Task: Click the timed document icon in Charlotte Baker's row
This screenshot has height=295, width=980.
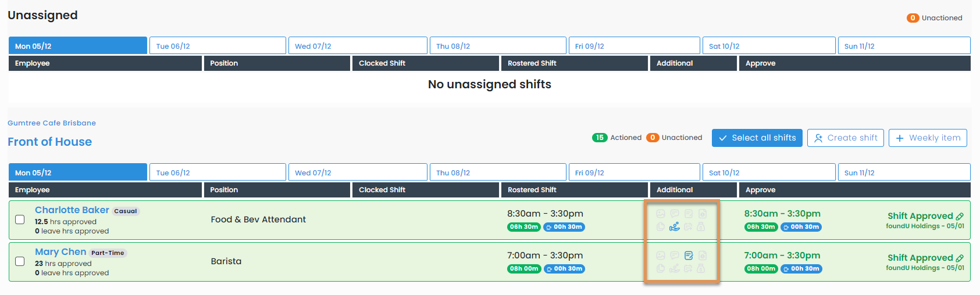Action: tap(703, 214)
